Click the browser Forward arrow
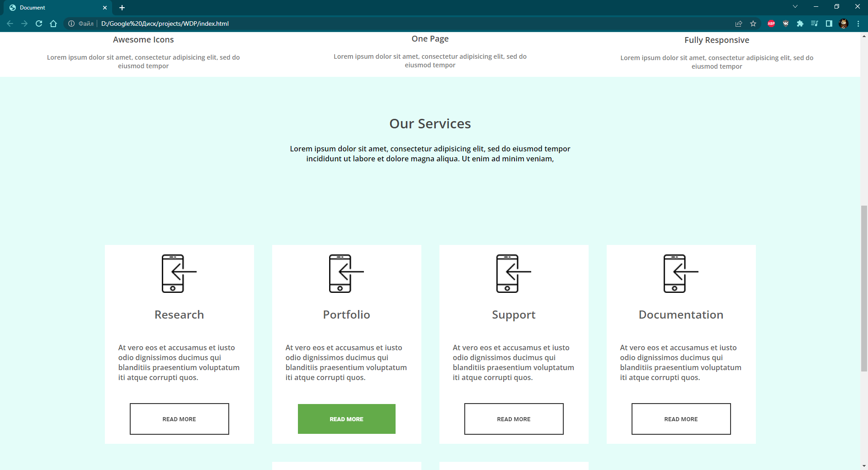This screenshot has width=868, height=470. pyautogui.click(x=24, y=23)
